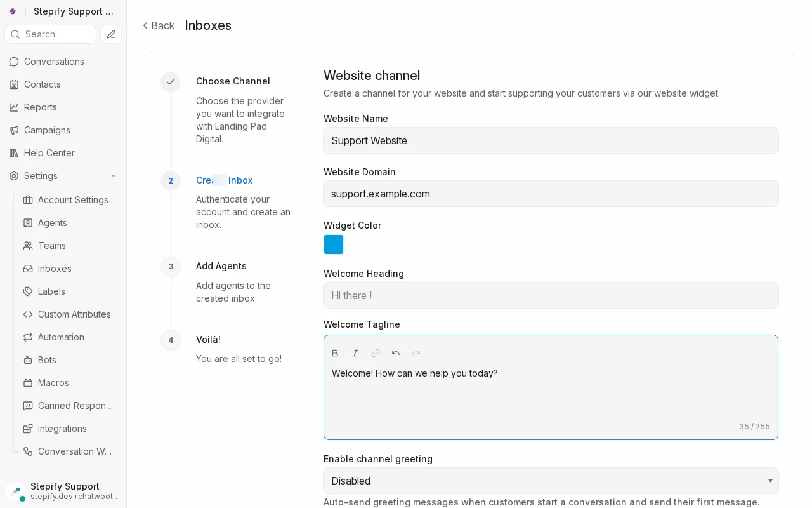Expand the Back chevron to Inboxes list

(145, 25)
